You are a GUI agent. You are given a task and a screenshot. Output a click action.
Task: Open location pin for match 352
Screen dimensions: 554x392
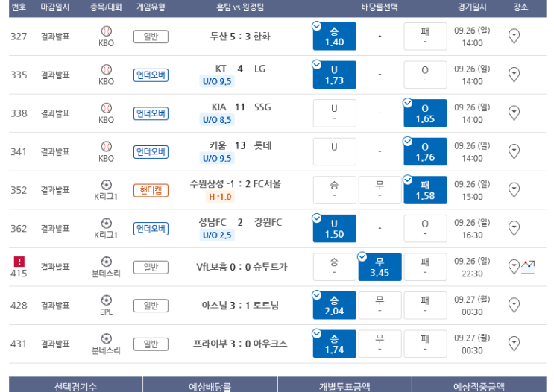coord(514,190)
